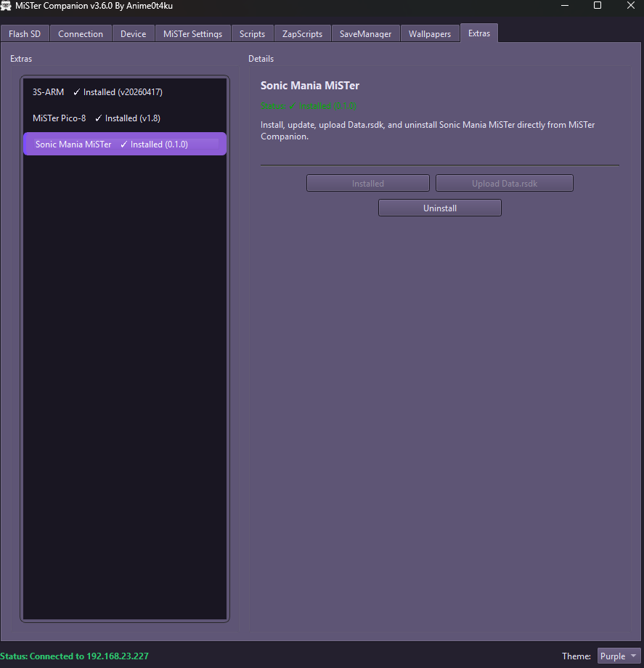Go to the SaveManager tab
Viewport: 644px width, 668px height.
click(365, 33)
